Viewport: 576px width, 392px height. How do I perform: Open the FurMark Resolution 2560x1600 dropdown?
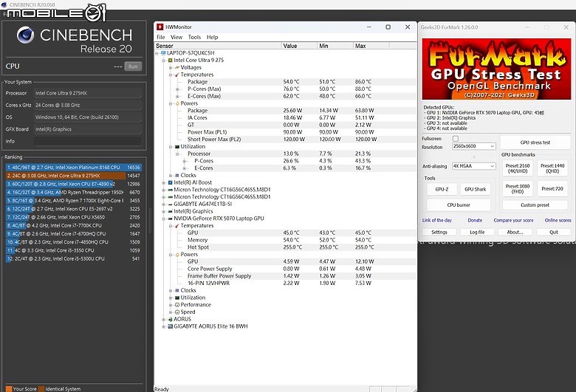click(x=473, y=146)
